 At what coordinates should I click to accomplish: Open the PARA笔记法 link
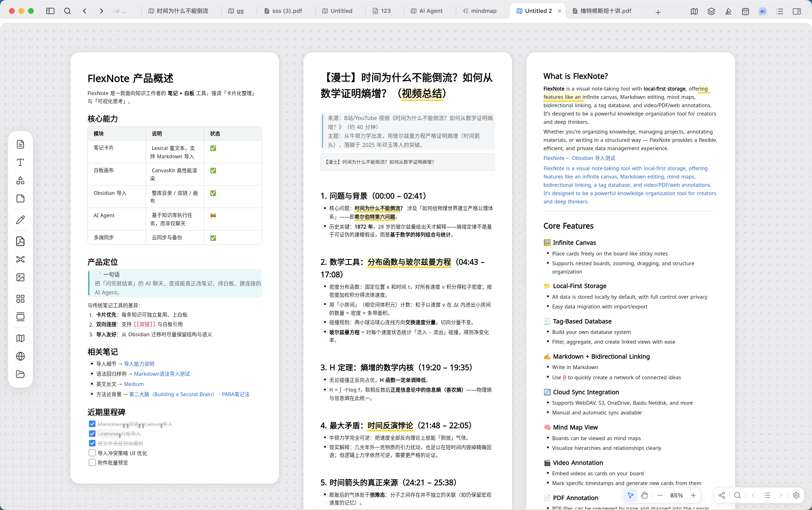236,394
